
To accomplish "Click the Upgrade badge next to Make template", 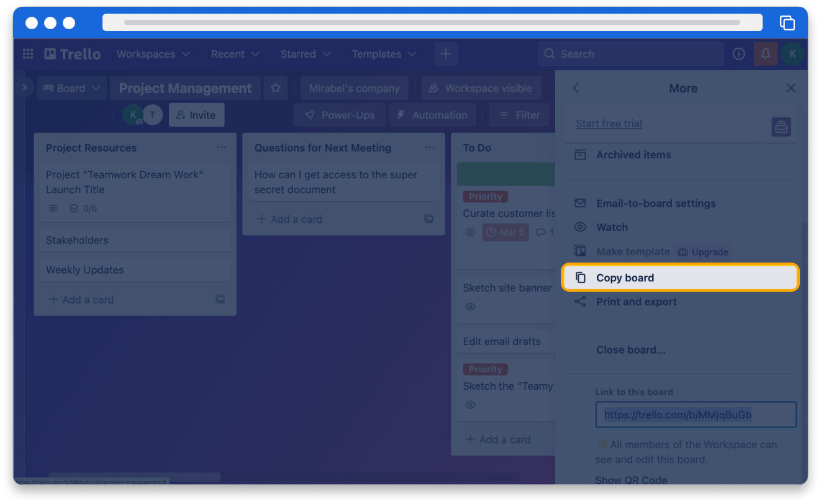I will [x=703, y=252].
